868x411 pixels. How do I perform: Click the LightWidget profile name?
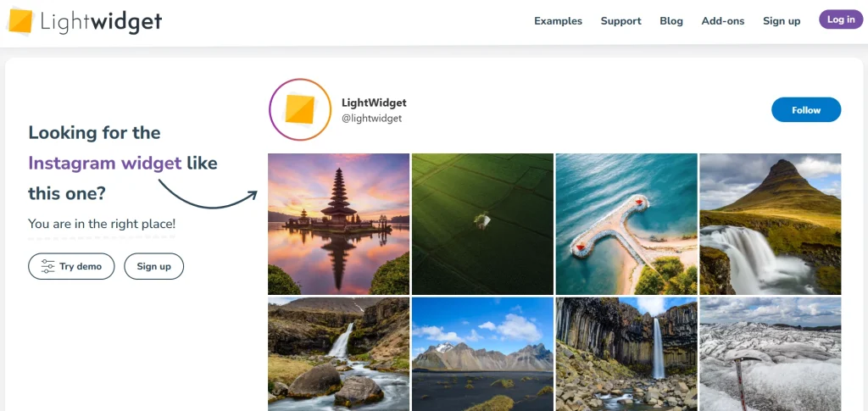[x=374, y=103]
